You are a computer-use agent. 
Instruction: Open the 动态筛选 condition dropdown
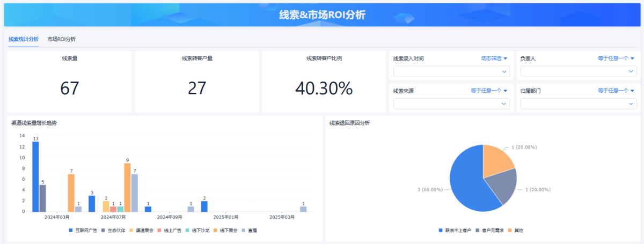point(494,58)
